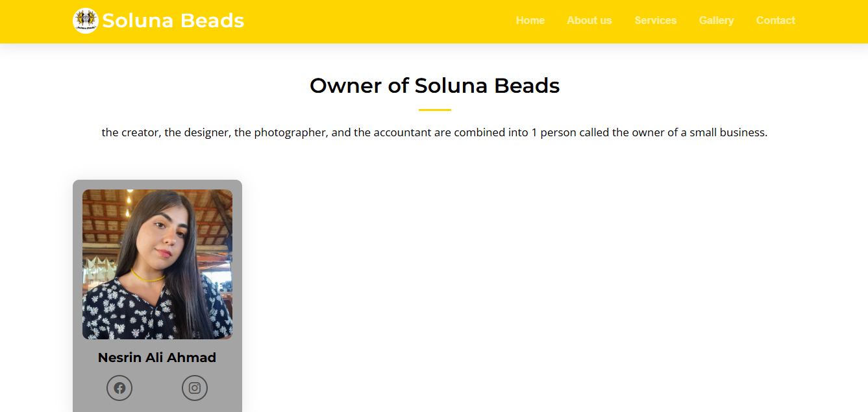This screenshot has height=412, width=868.
Task: Click the yellow divider line under the heading
Action: [x=434, y=110]
